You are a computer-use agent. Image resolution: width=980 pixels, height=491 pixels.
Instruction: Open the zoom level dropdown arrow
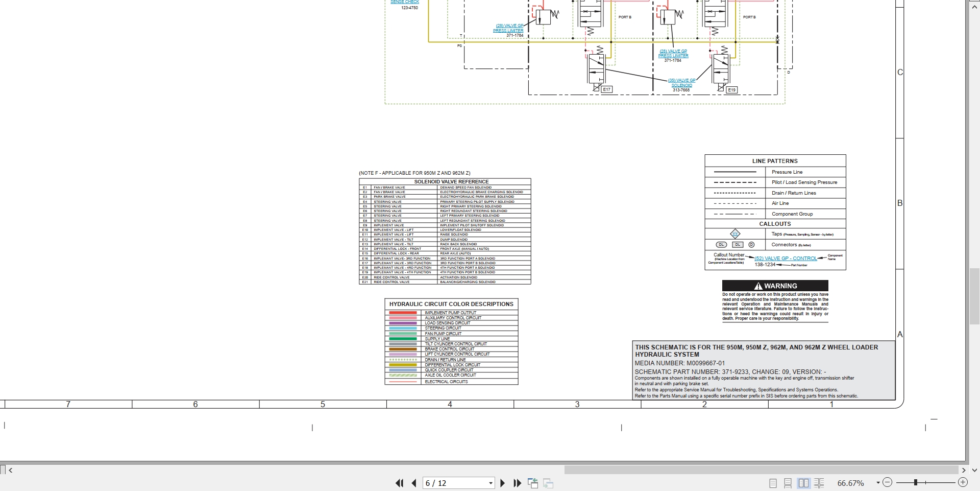coord(878,483)
